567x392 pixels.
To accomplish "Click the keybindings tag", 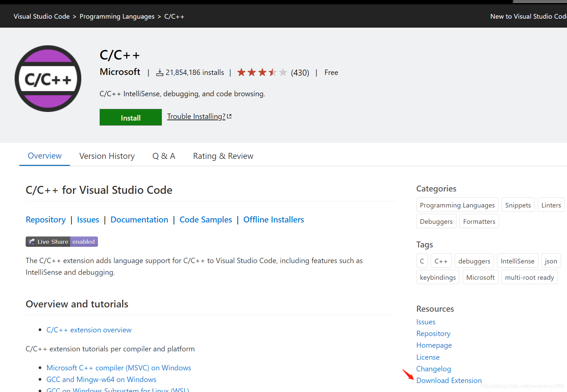I will (x=438, y=277).
